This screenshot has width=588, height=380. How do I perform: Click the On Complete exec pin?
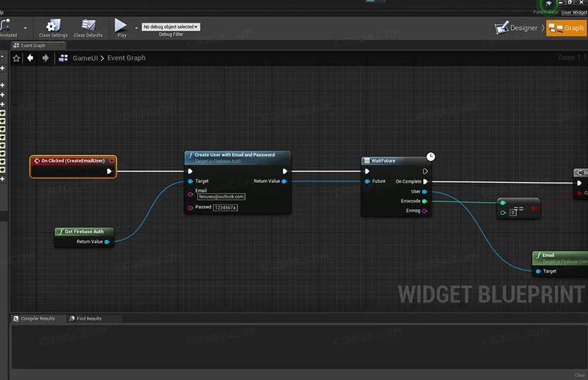click(x=425, y=181)
